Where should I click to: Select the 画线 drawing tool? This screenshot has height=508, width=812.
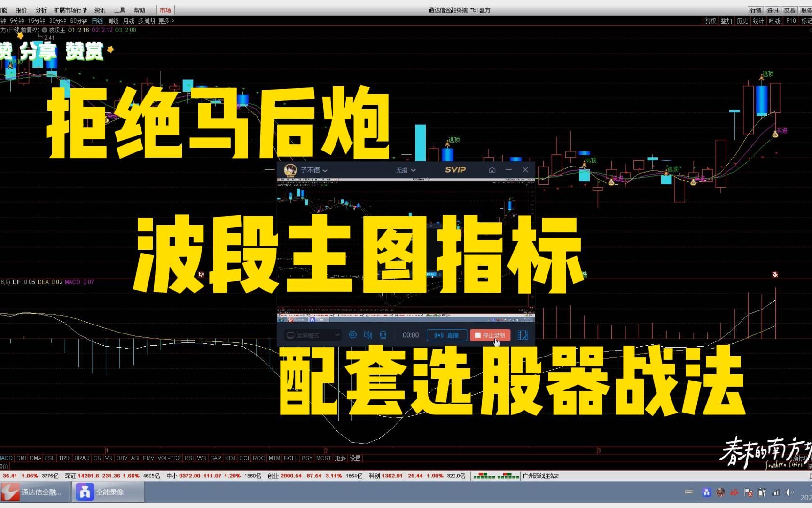[774, 21]
